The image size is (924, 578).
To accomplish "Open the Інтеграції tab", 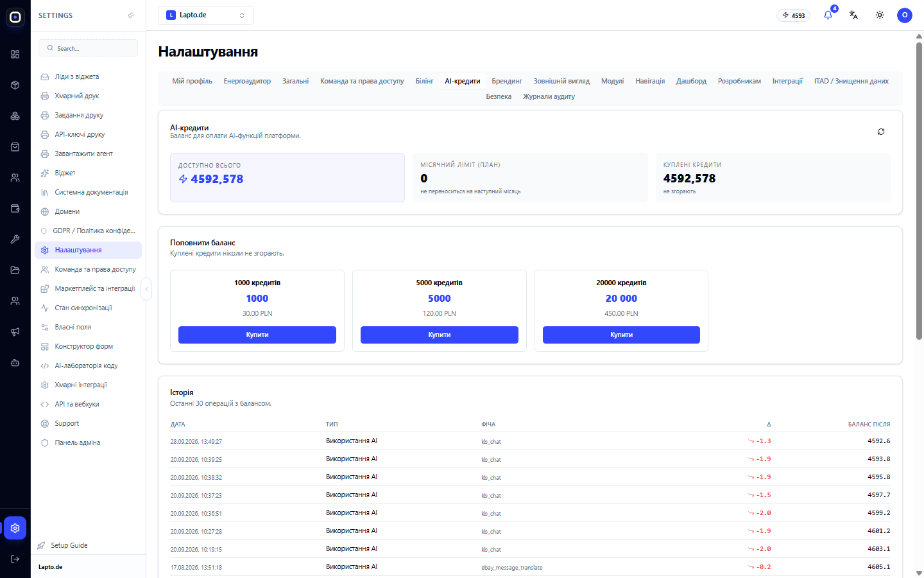I will (x=787, y=82).
